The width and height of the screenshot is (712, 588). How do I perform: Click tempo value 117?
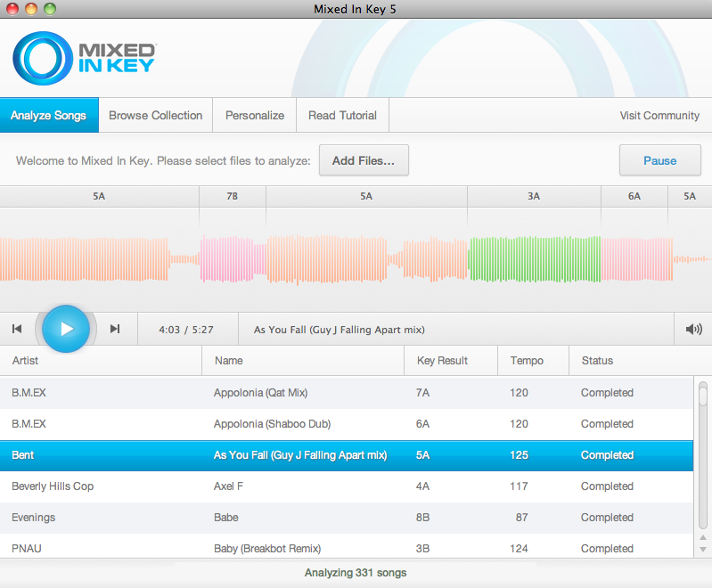click(519, 486)
